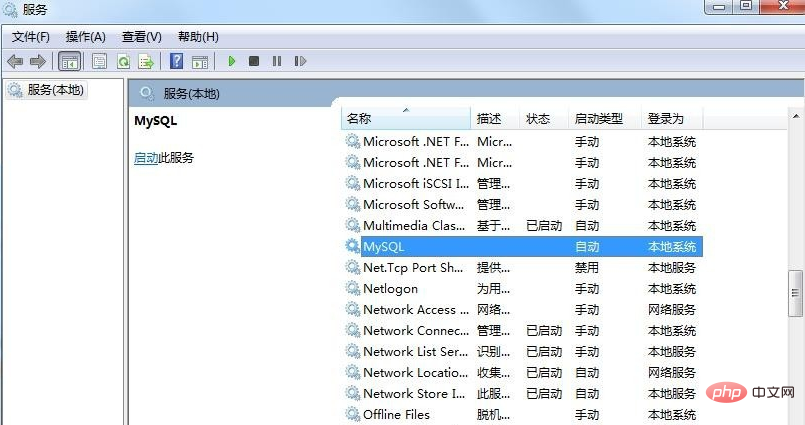Click the gear icon beside MySQL

[352, 246]
